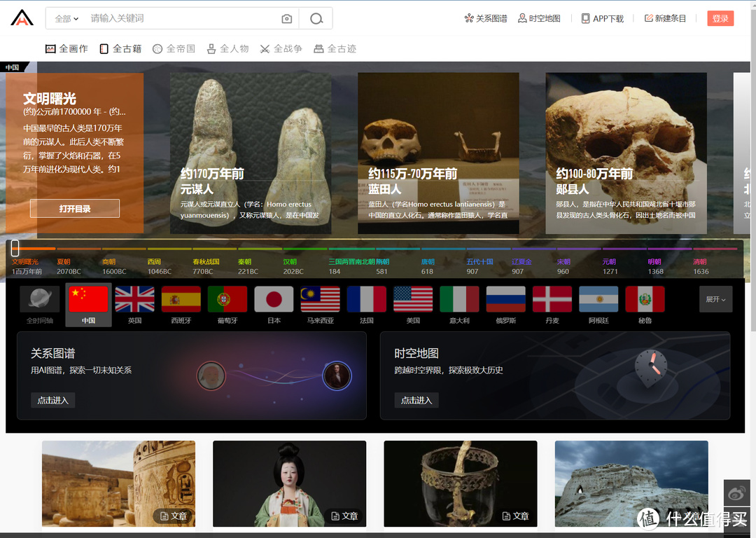Open the 全部 search category dropdown
This screenshot has width=756, height=538.
coord(66,19)
